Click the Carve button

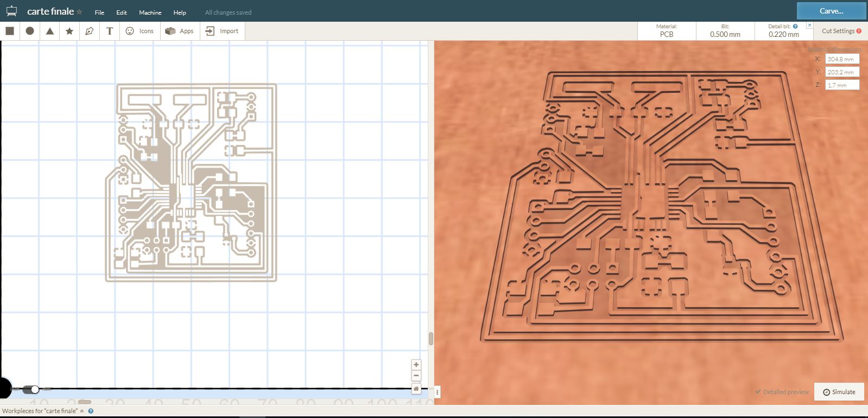pyautogui.click(x=831, y=11)
